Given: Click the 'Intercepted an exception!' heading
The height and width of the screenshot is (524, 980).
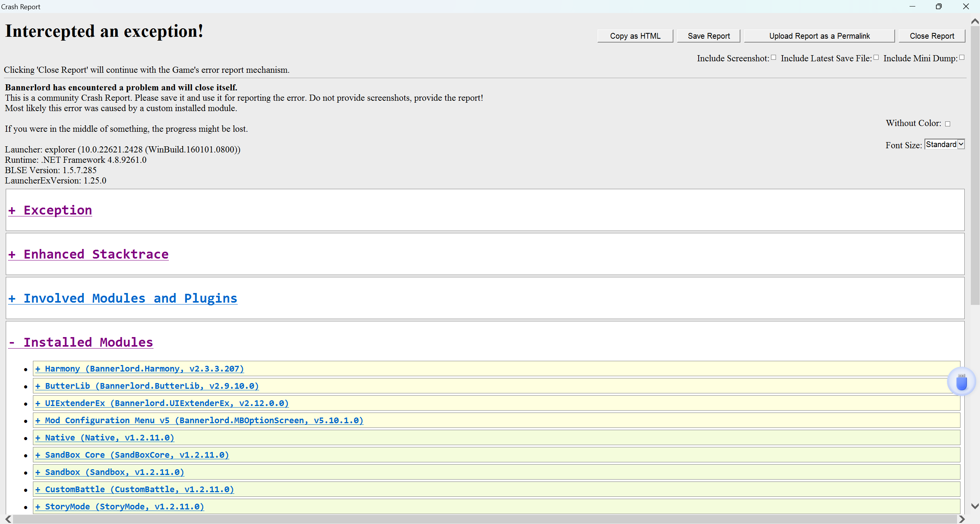Looking at the screenshot, I should tap(104, 31).
